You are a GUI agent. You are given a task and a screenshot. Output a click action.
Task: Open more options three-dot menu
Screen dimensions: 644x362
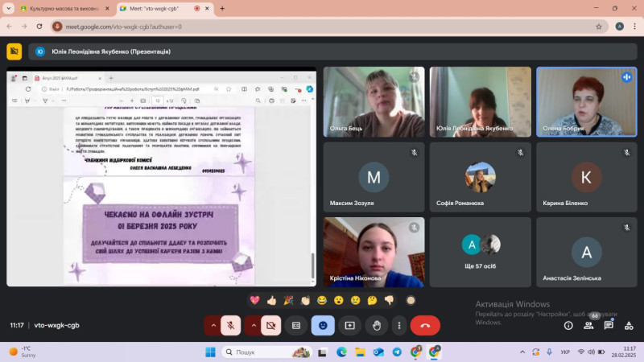pos(398,325)
